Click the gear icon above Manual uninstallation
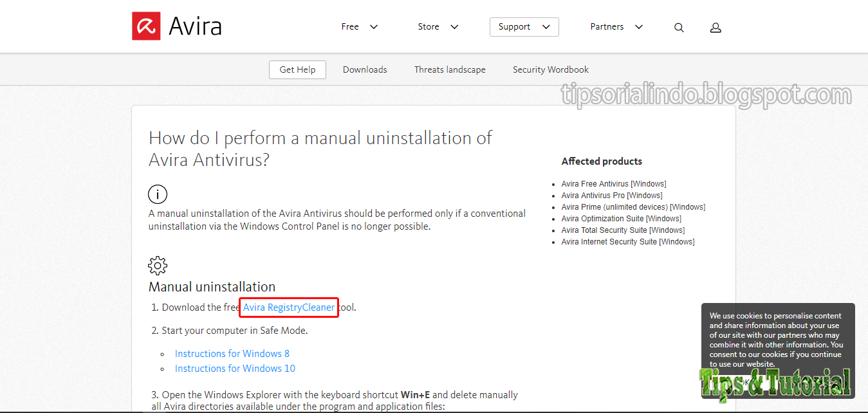Viewport: 868px width, 413px height. (158, 265)
